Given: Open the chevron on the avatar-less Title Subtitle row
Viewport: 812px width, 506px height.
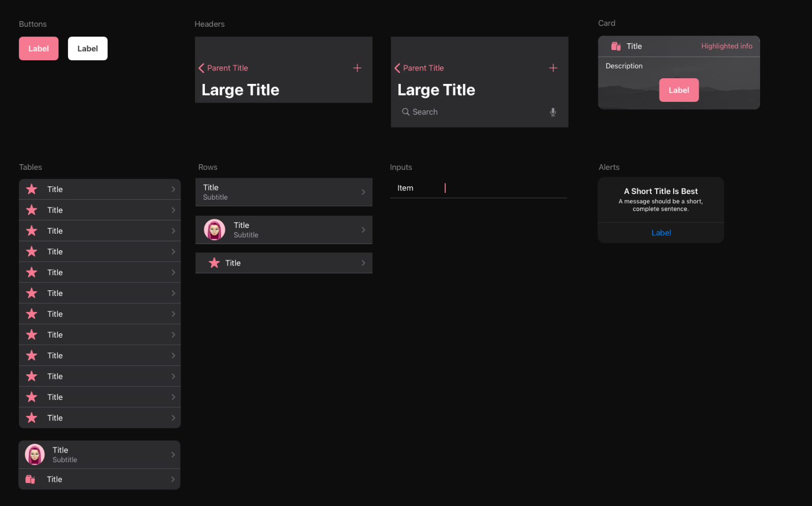Looking at the screenshot, I should (x=363, y=192).
